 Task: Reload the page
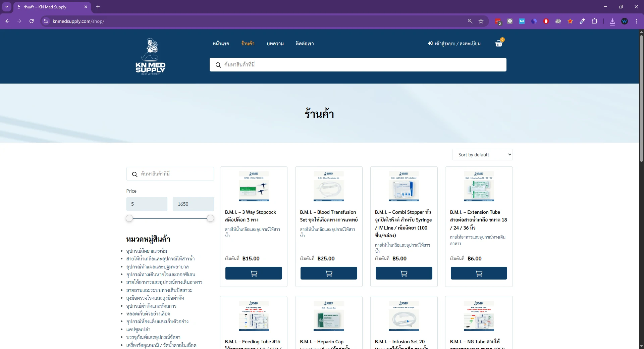click(32, 21)
